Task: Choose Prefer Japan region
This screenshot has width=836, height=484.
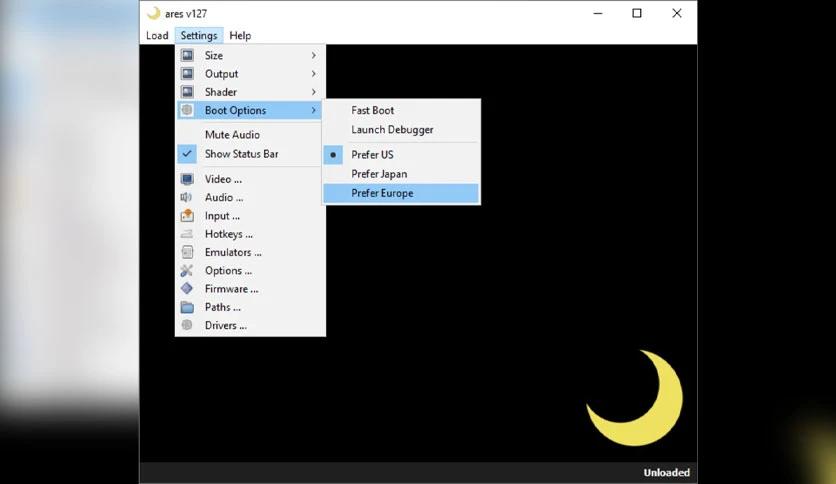Action: click(379, 174)
